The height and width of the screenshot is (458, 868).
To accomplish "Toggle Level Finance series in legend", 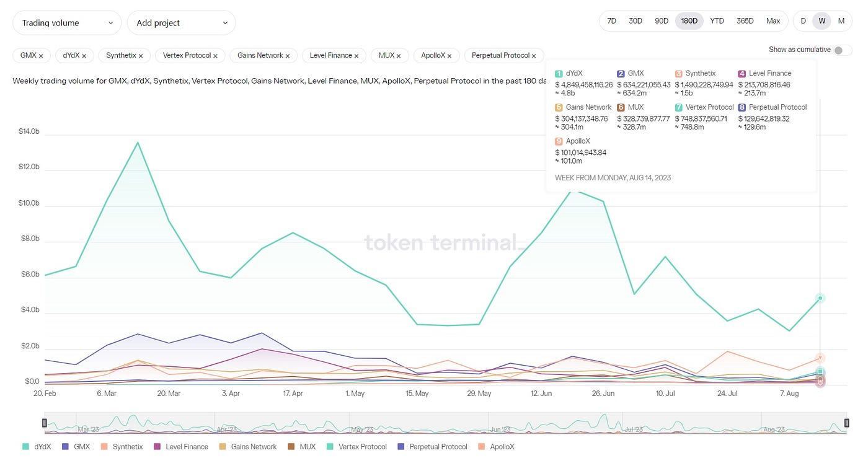I will click(x=180, y=447).
